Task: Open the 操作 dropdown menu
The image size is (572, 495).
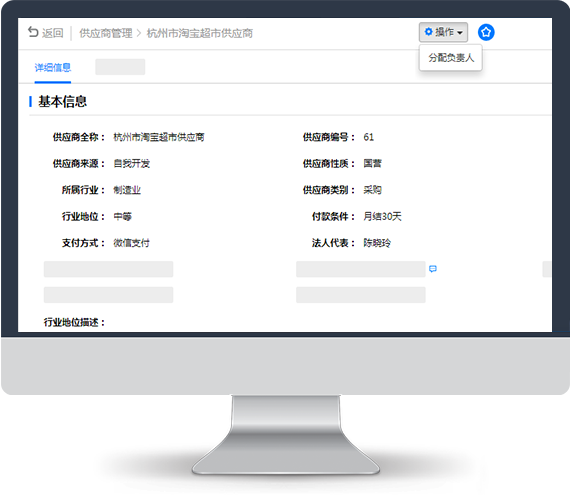Action: coord(443,32)
